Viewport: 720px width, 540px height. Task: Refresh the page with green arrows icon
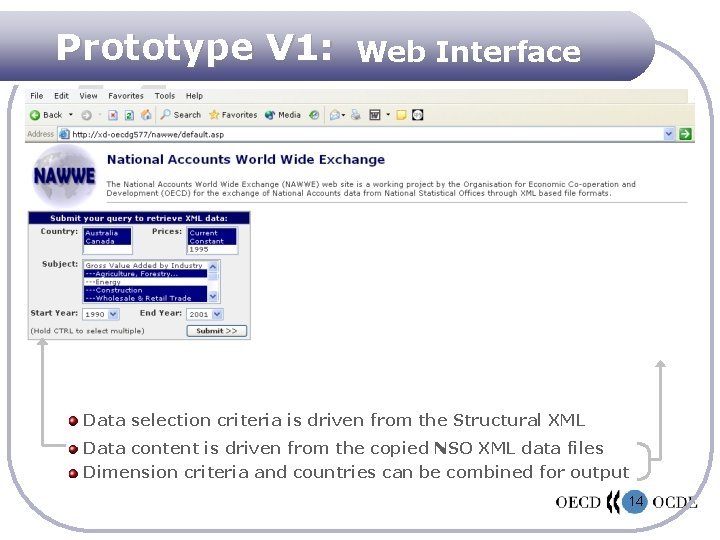point(129,115)
